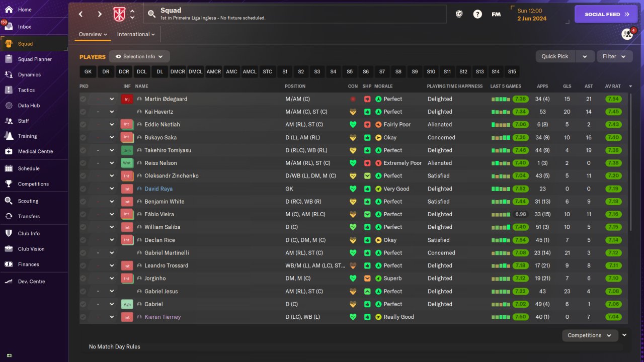Open the Medical Centre sidebar icon
The width and height of the screenshot is (644, 362).
coord(9,151)
